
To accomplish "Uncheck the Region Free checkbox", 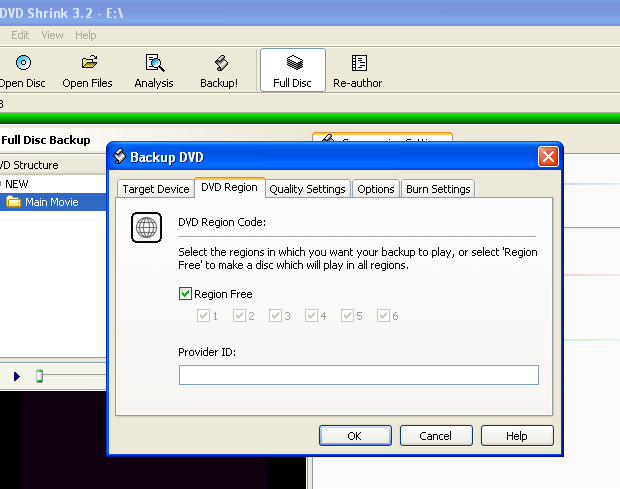I will [x=185, y=294].
